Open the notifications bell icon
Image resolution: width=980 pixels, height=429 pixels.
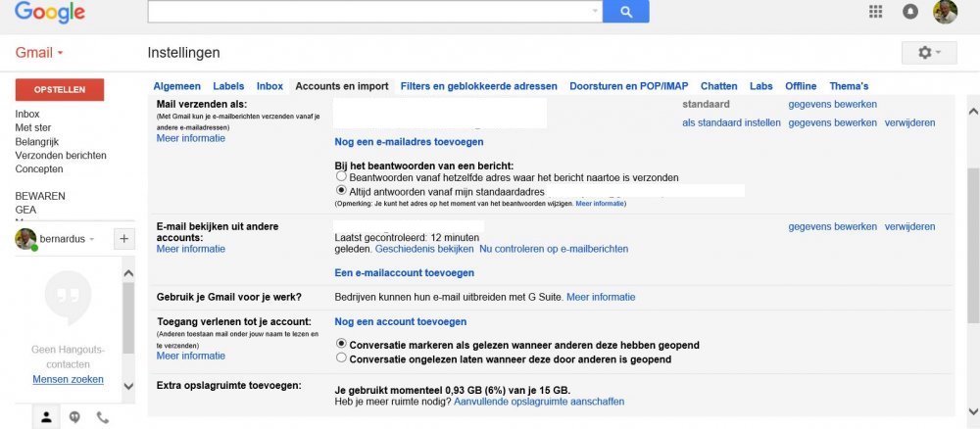(x=910, y=12)
